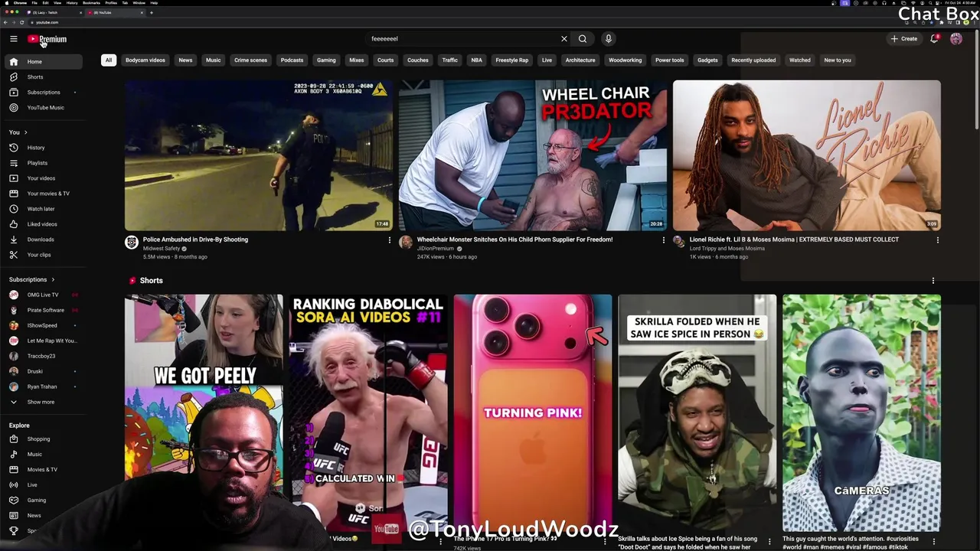This screenshot has width=980, height=551.
Task: Select the All filter chip
Action: (x=109, y=60)
